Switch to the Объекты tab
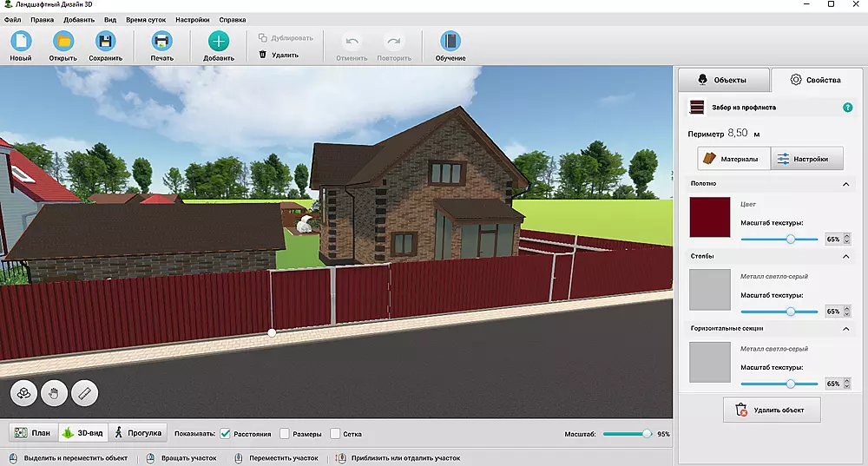This screenshot has height=466, width=868. (x=722, y=80)
